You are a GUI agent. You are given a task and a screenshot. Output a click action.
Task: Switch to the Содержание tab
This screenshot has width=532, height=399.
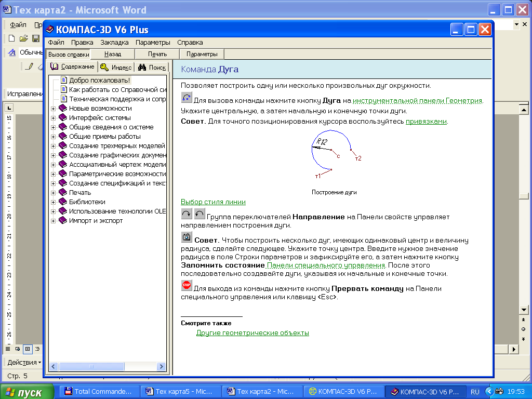(x=72, y=66)
